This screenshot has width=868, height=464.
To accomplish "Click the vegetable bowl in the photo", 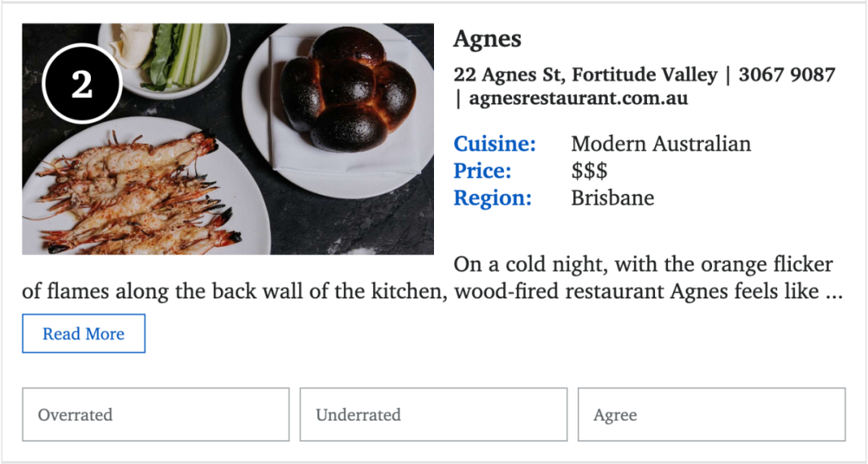I will 165,58.
